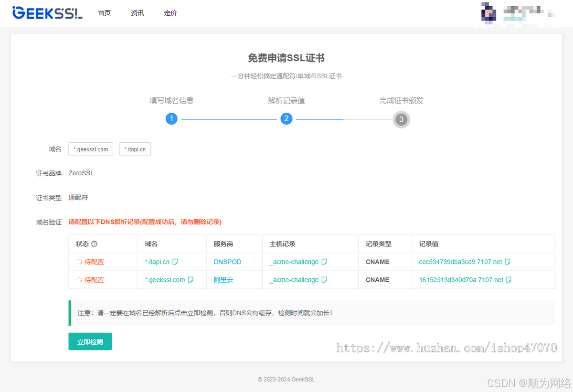Viewport: 573px width, 392px height.
Task: Click *.itapi.cn link in table
Action: [157, 262]
